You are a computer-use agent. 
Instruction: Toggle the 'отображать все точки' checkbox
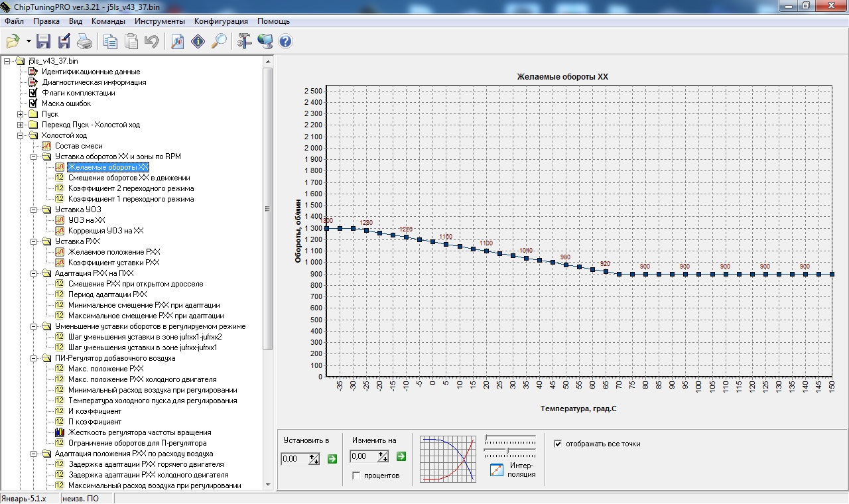tap(558, 444)
